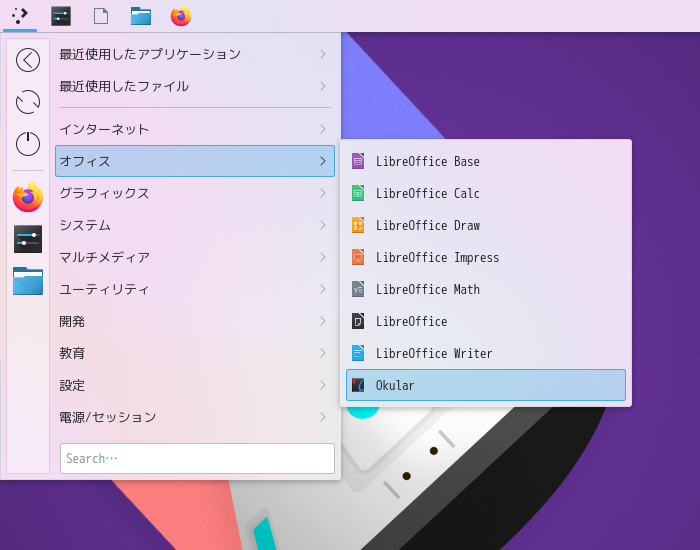Launch LibreOffice Draw text entry
Viewport: 700px width, 550px height.
(x=428, y=225)
